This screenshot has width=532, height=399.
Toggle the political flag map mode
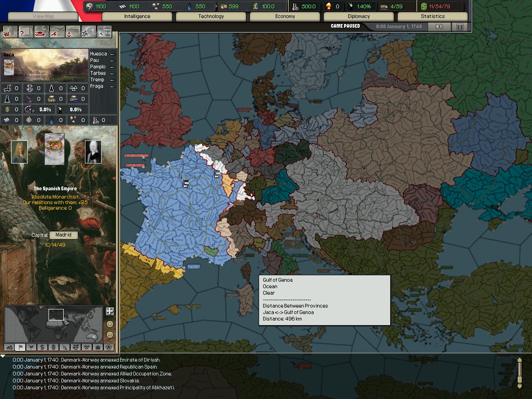coord(20,347)
